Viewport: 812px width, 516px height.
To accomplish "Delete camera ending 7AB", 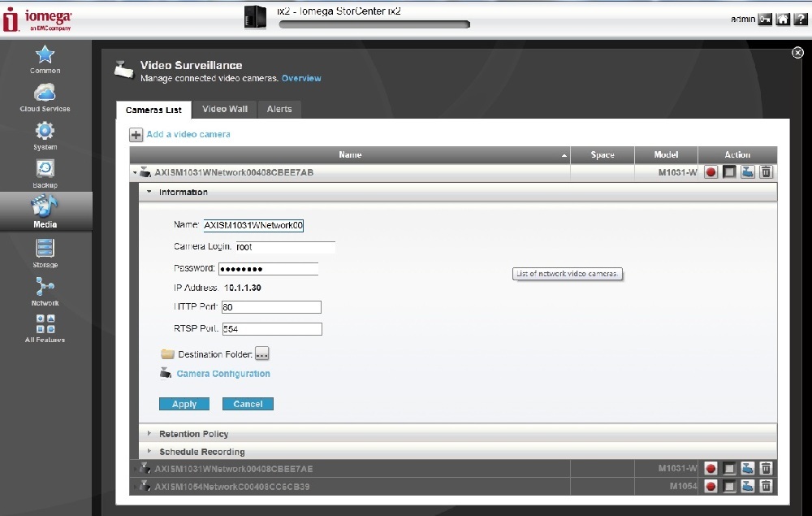I will 766,172.
